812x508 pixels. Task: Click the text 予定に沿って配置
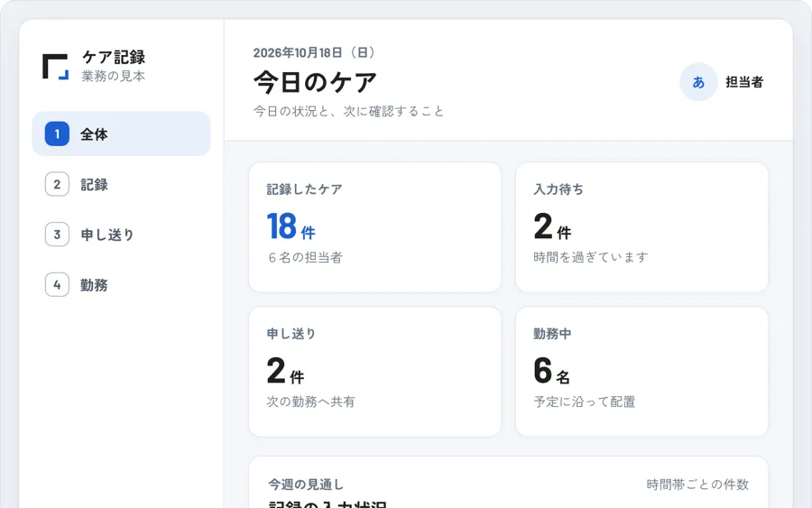point(584,402)
